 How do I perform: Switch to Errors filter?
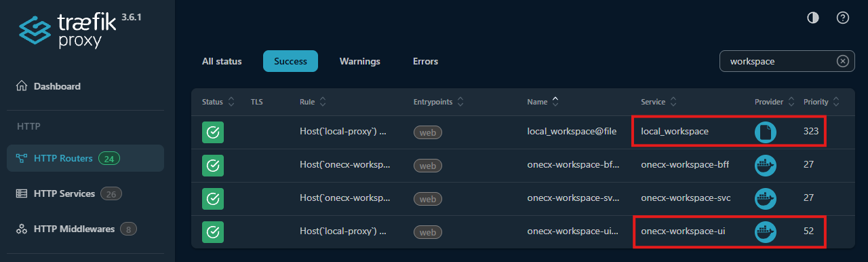pyautogui.click(x=425, y=61)
